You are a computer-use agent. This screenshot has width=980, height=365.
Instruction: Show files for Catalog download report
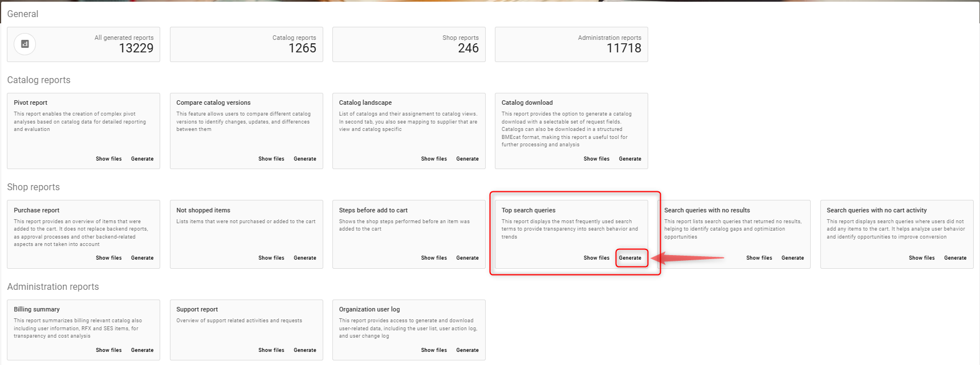[x=596, y=159]
